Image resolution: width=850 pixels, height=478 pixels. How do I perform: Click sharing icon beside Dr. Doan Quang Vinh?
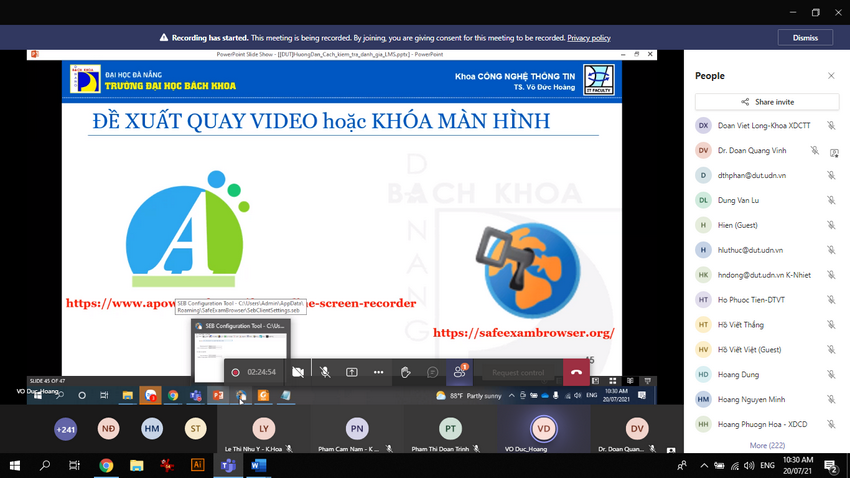[x=834, y=153]
